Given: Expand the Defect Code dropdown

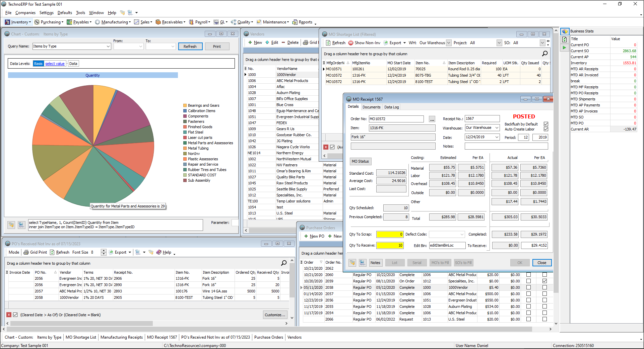Looking at the screenshot, I should tap(462, 235).
